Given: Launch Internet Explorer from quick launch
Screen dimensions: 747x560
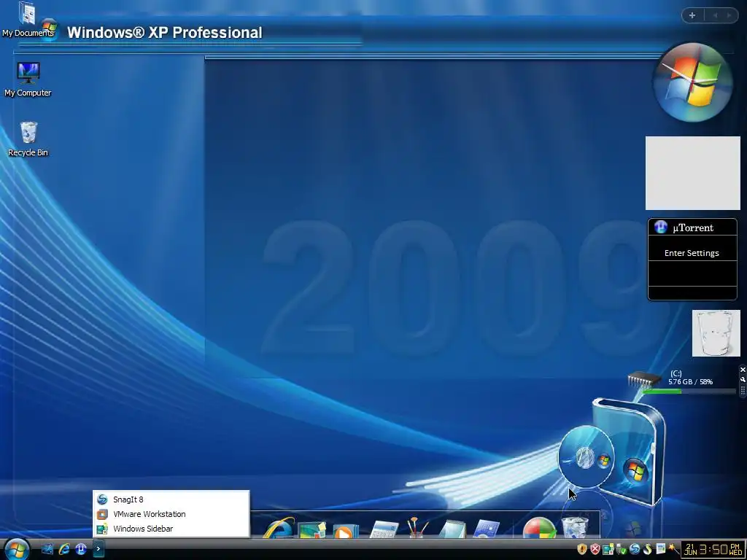Looking at the screenshot, I should (x=64, y=548).
